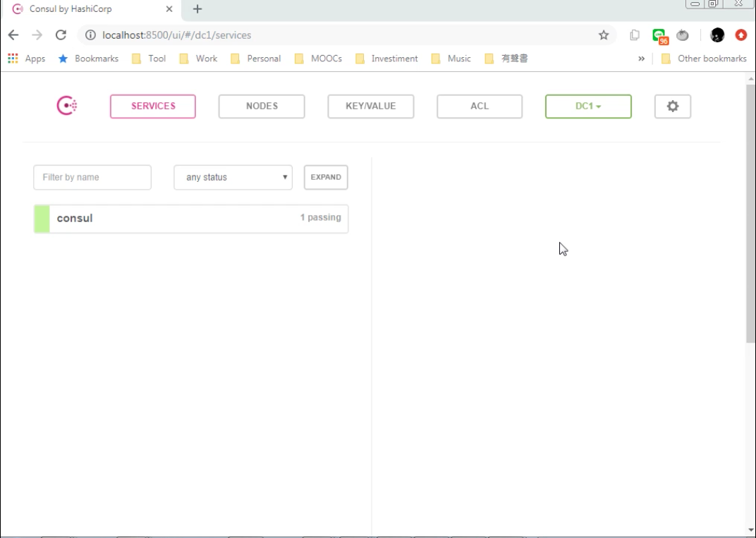This screenshot has height=538, width=756.
Task: Reload the page with the refresh icon
Action: (x=61, y=35)
